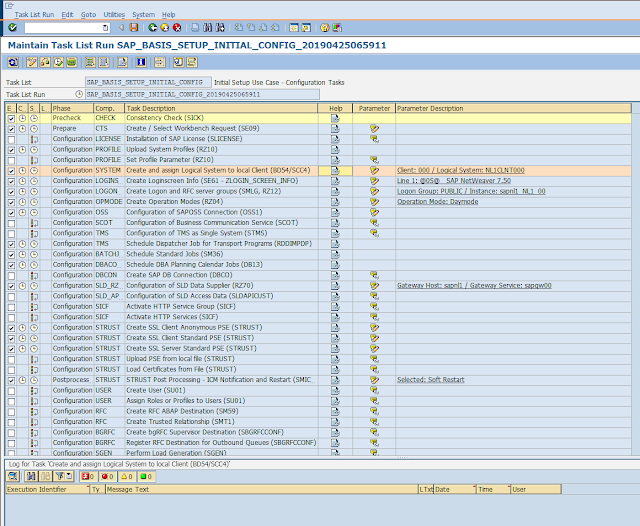Click the Message Text column header in log
640x526 pixels.
262,489
